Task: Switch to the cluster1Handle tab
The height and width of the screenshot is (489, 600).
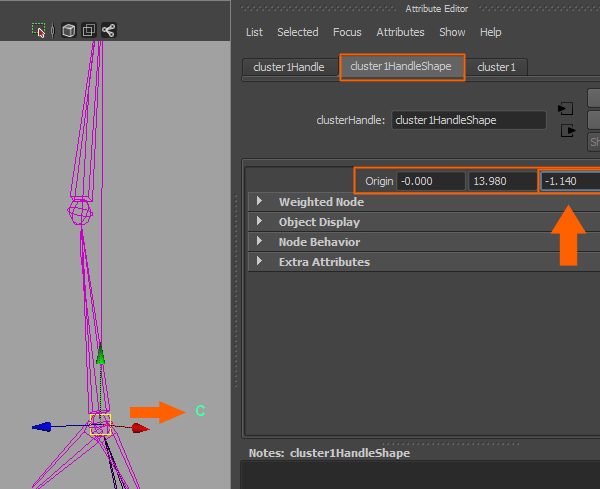Action: point(289,67)
